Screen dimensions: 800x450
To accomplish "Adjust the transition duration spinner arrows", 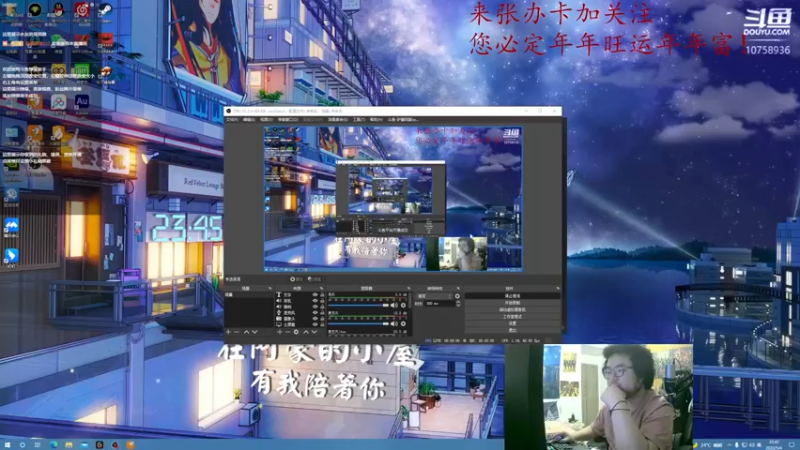I will click(458, 304).
